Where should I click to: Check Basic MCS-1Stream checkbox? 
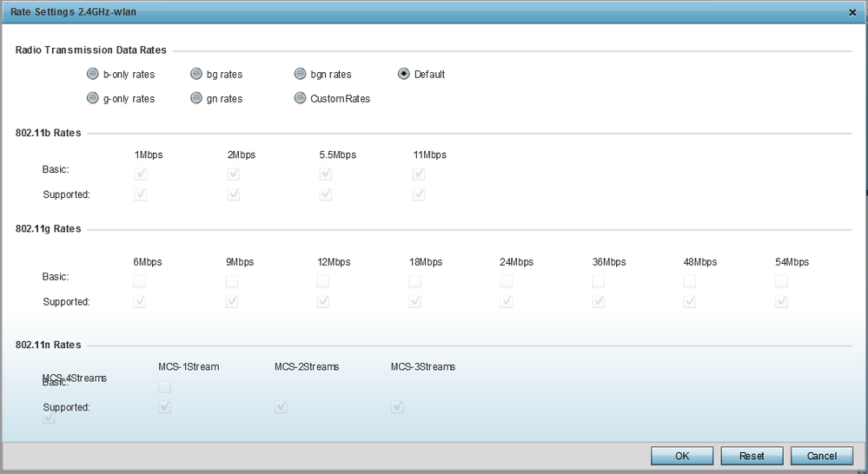tap(165, 386)
